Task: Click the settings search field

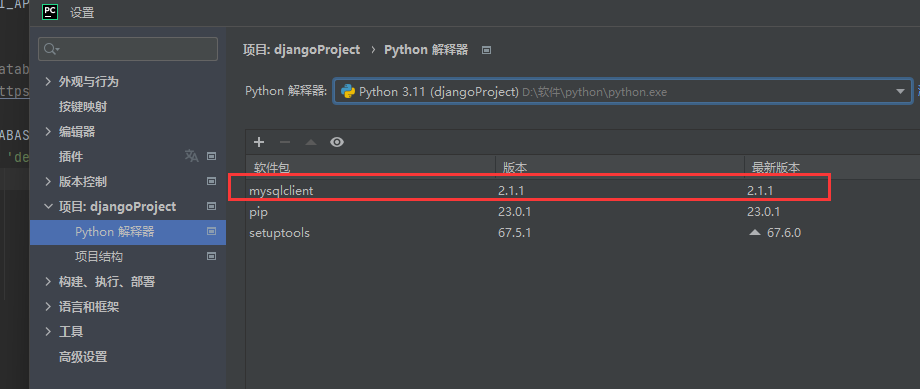Action: pyautogui.click(x=128, y=49)
